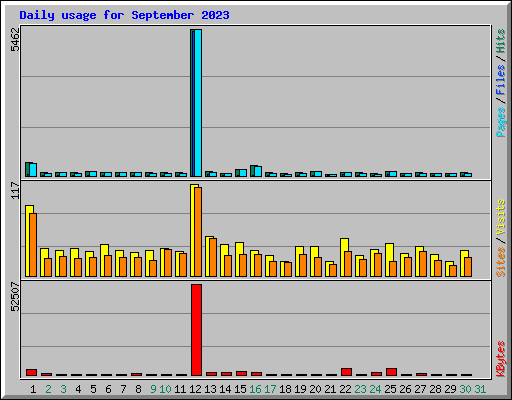Click the green 'Hits' legend label
This screenshot has height=400, width=512.
[x=501, y=41]
